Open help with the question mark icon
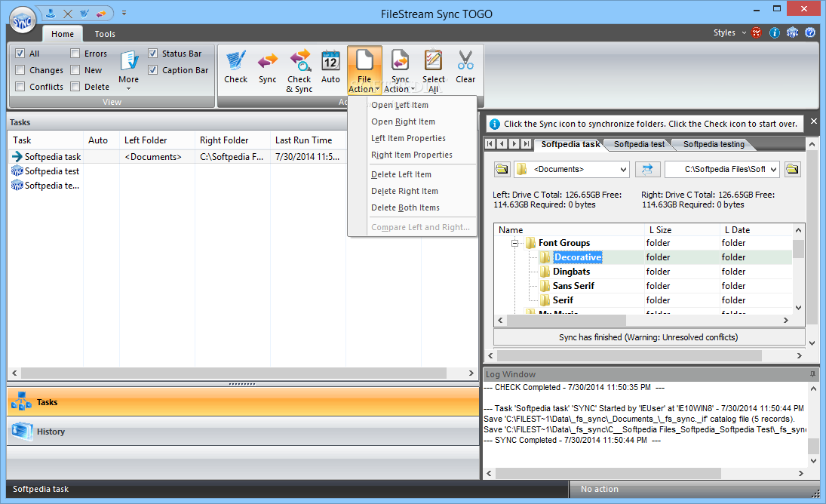Image resolution: width=826 pixels, height=504 pixels. [810, 32]
